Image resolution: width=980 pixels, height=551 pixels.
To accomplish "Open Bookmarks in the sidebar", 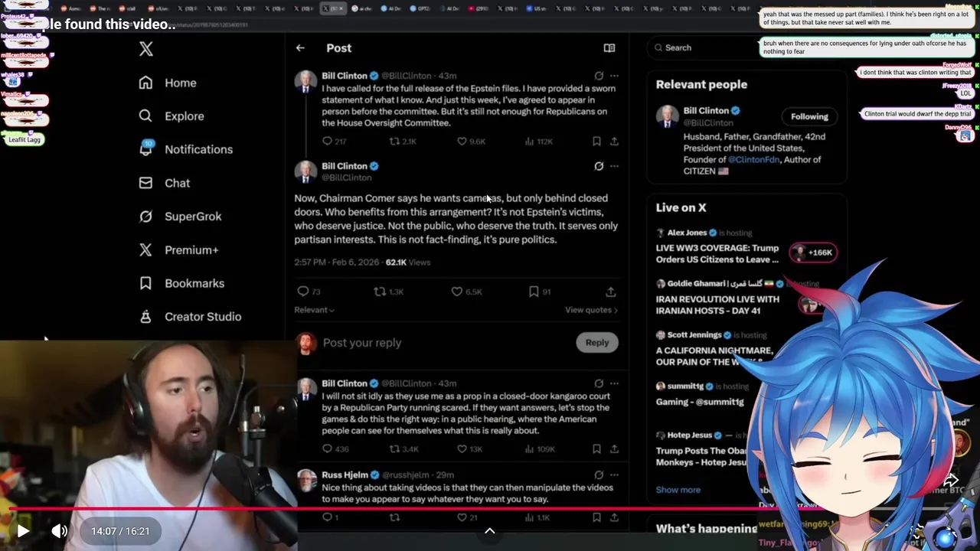I will coord(181,283).
